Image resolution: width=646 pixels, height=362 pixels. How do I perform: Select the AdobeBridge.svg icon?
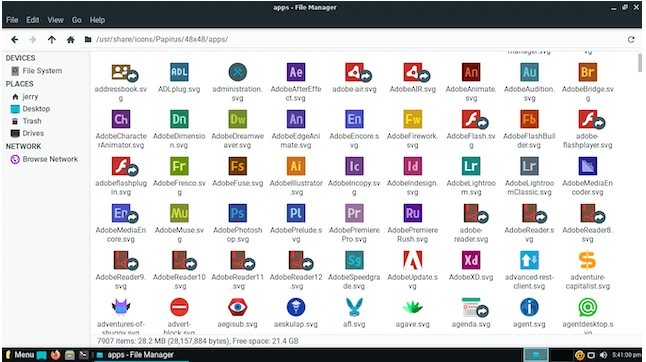[x=587, y=72]
